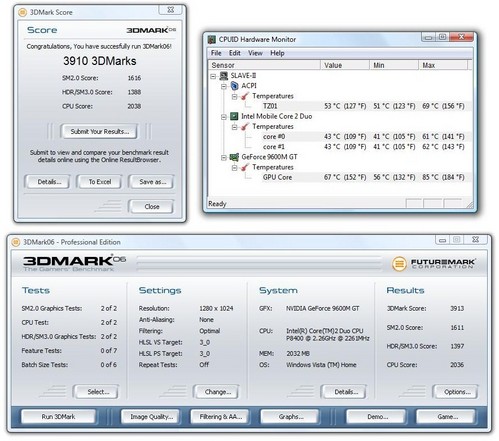This screenshot has width=499, height=441.
Task: Click the Futuremark Corporation logo icon
Action: tap(399, 264)
